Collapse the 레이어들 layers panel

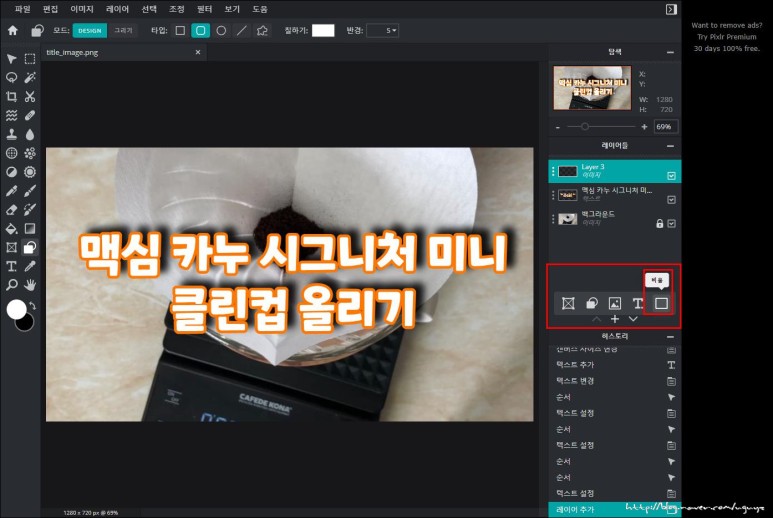670,146
